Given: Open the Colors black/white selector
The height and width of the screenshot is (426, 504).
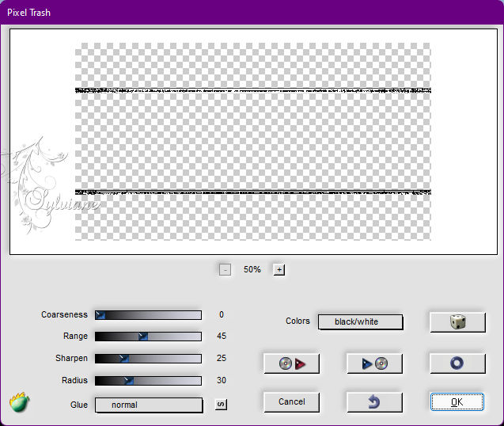Looking at the screenshot, I should pos(360,321).
